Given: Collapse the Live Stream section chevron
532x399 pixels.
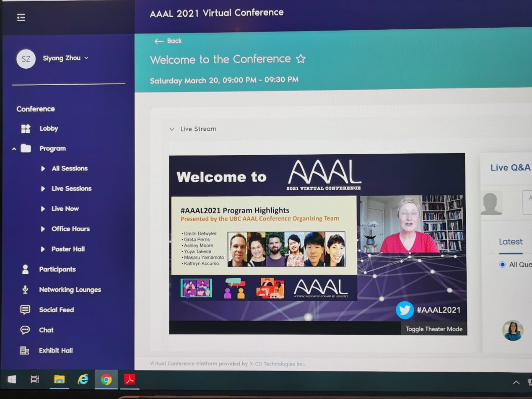Looking at the screenshot, I should pyautogui.click(x=171, y=129).
